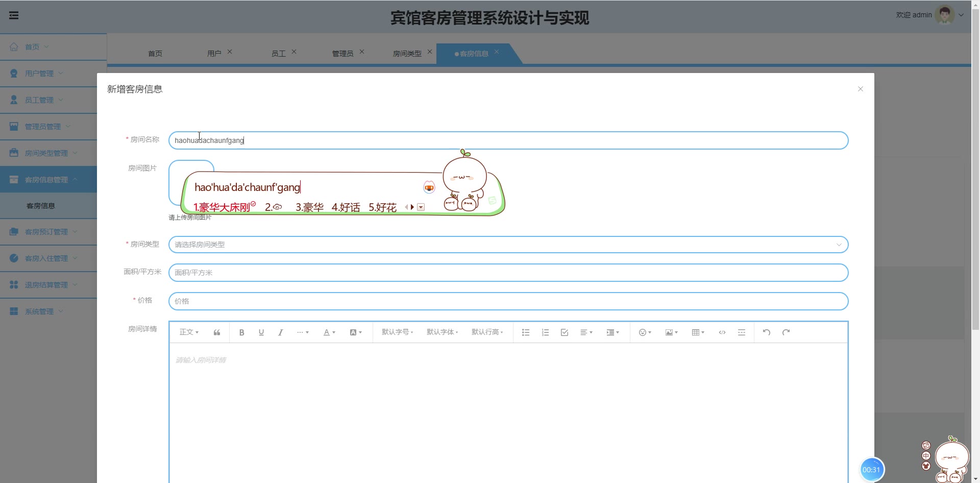Go to next IME candidate page arrow

click(x=412, y=207)
